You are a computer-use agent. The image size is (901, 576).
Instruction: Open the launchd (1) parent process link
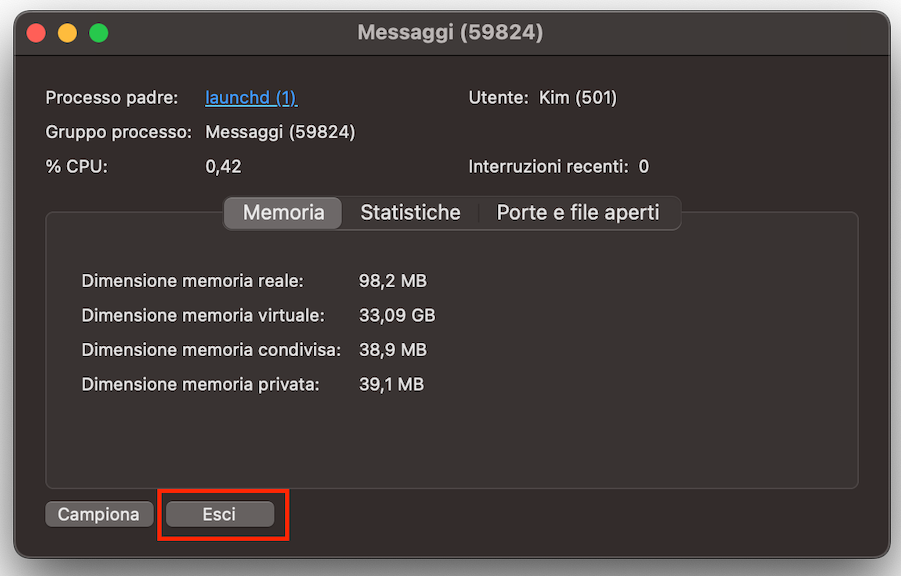pos(250,97)
